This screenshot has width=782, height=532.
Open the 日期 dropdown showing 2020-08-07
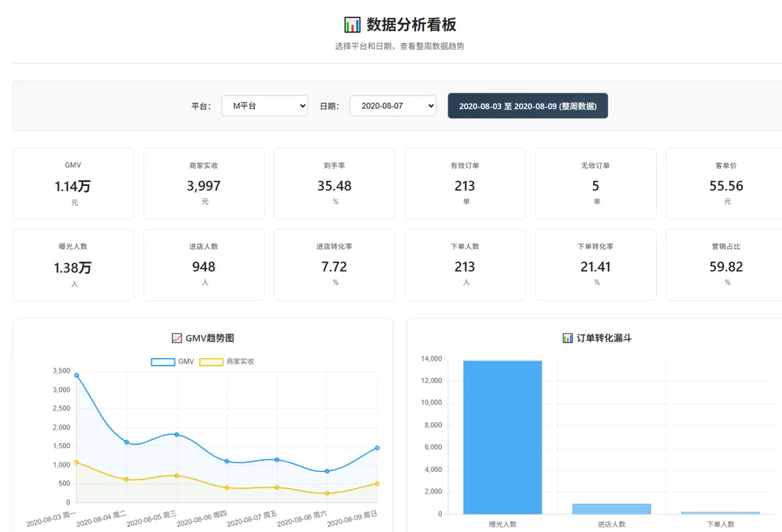click(393, 106)
